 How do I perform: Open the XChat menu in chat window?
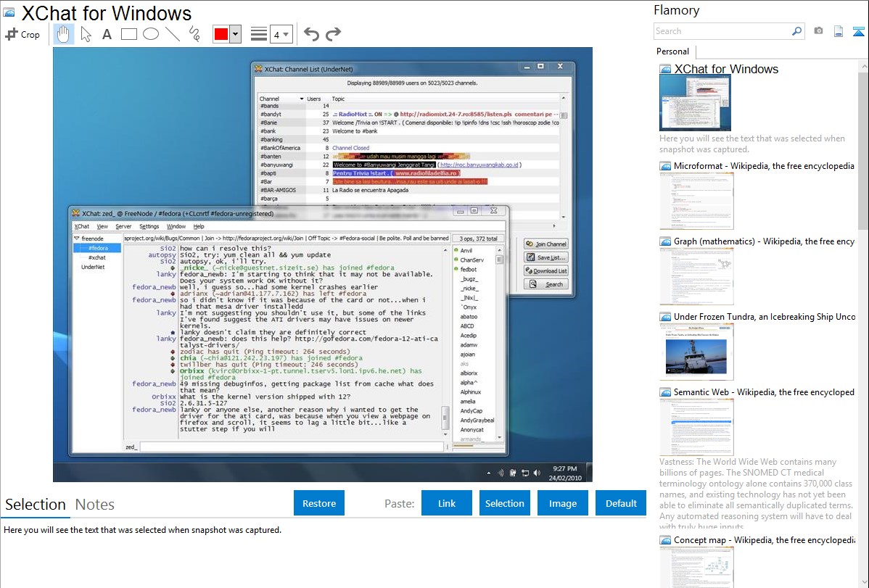(x=81, y=226)
